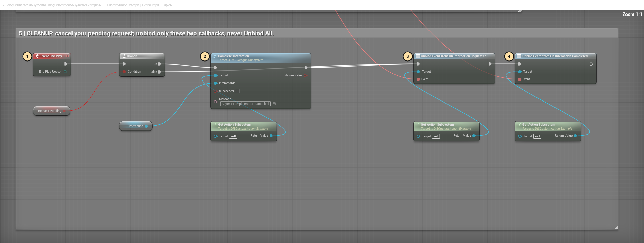
Task: Click the Interaction variable node
Action: [136, 126]
